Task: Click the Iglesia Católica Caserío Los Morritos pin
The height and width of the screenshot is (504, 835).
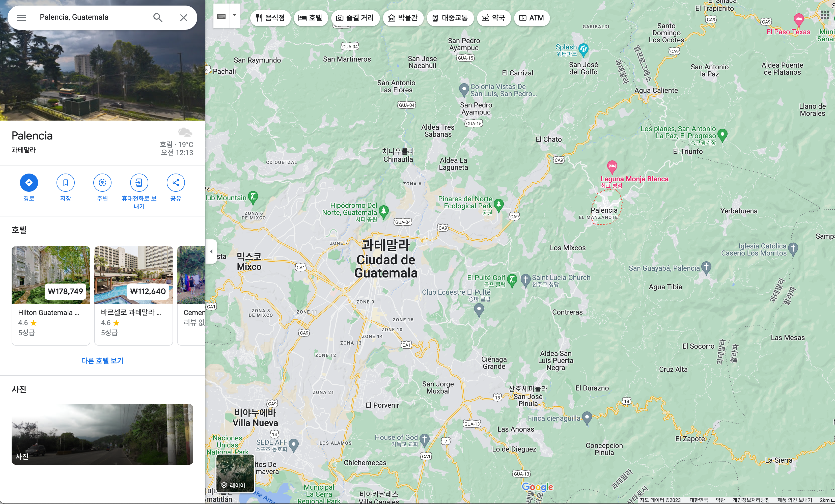Action: coord(793,249)
